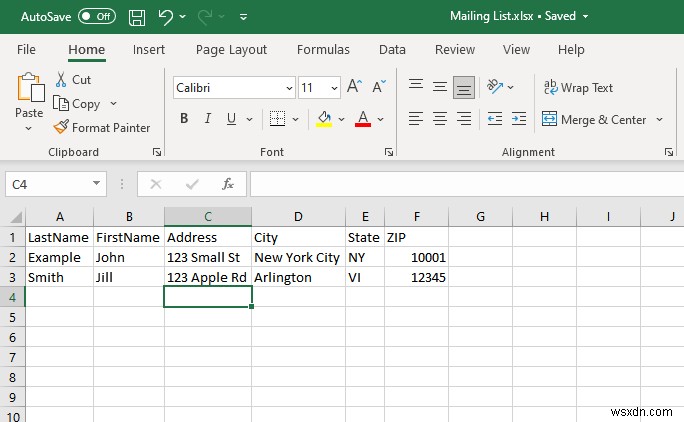Open Clipboard group dialog launcher
This screenshot has width=684, height=422.
point(157,152)
